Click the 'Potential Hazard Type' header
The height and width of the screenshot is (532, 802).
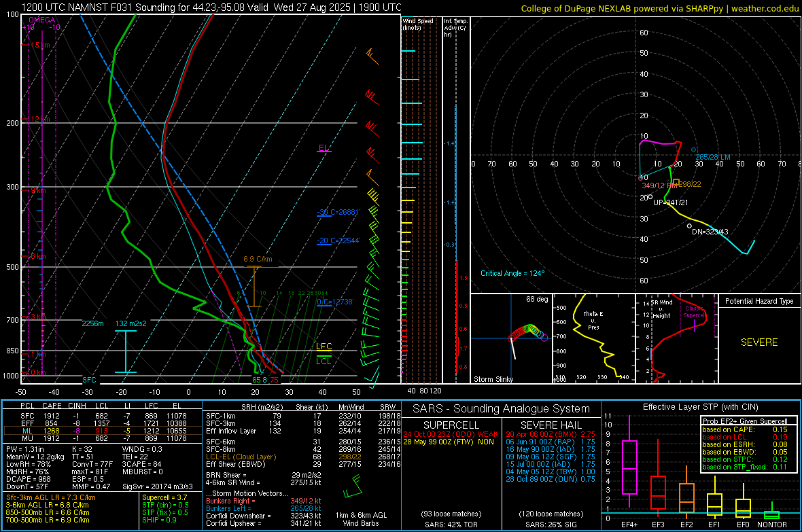(759, 301)
